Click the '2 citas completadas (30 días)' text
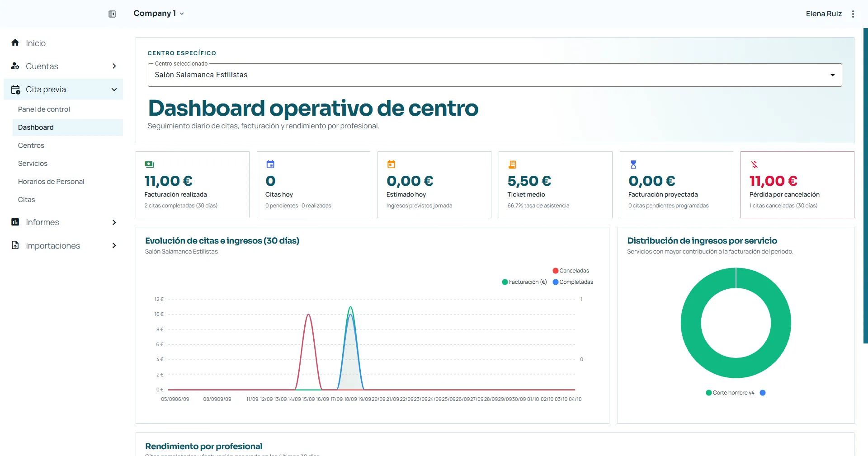 [181, 206]
